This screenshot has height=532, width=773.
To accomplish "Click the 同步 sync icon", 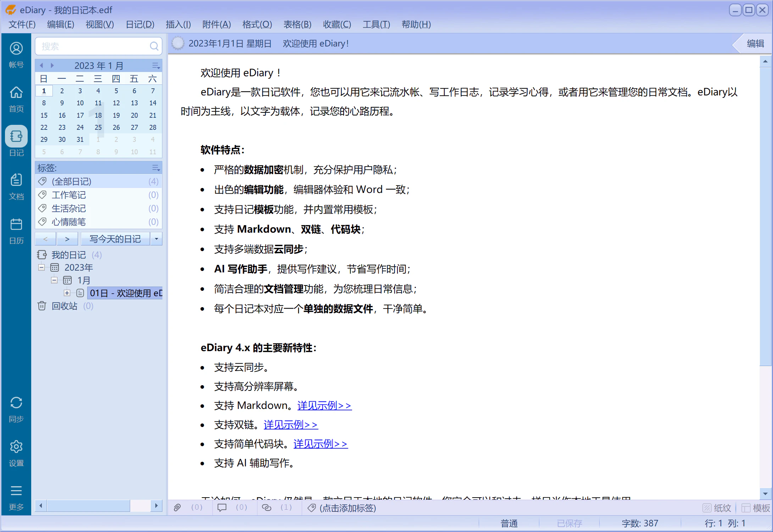I will click(x=16, y=403).
